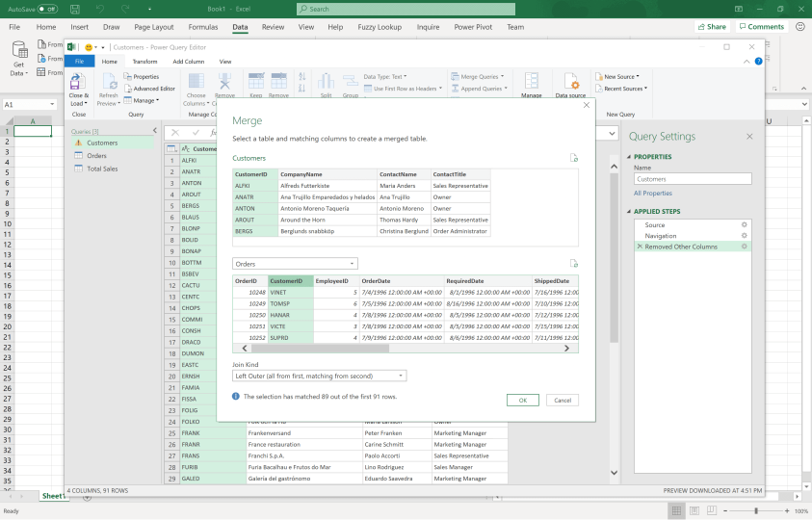Click the query Name input field
Screen dimensions: 812x520
(x=693, y=179)
